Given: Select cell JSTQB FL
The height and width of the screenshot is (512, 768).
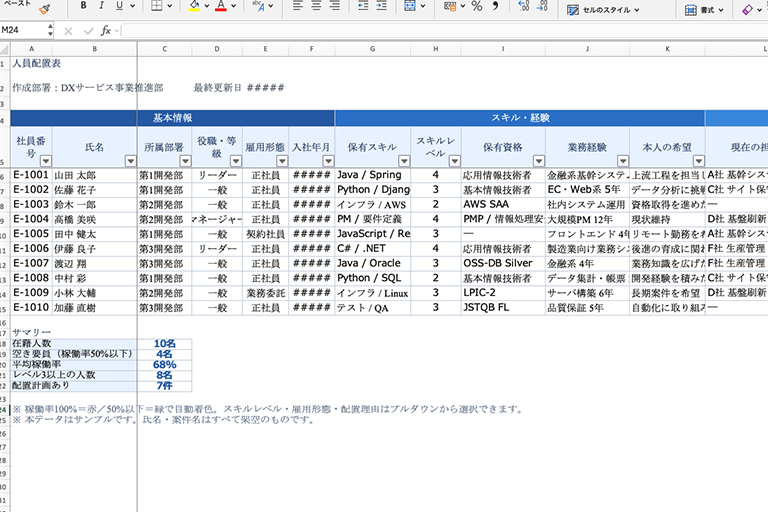Looking at the screenshot, I should [503, 308].
